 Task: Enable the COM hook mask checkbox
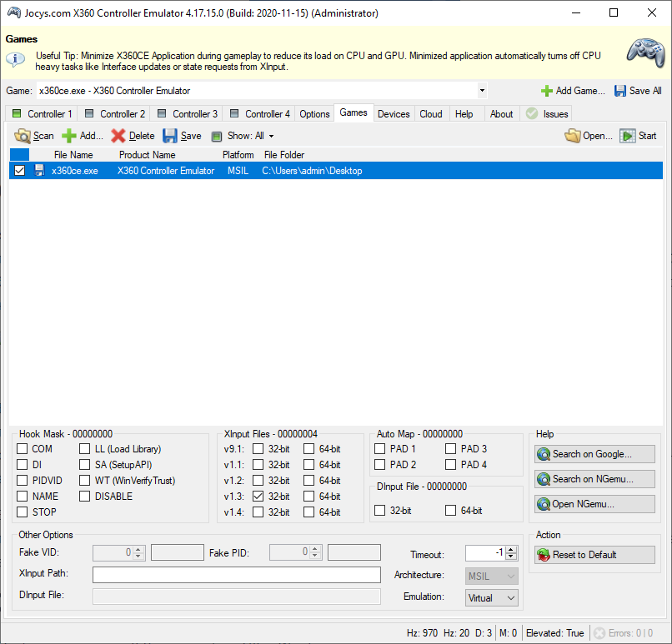coord(23,449)
